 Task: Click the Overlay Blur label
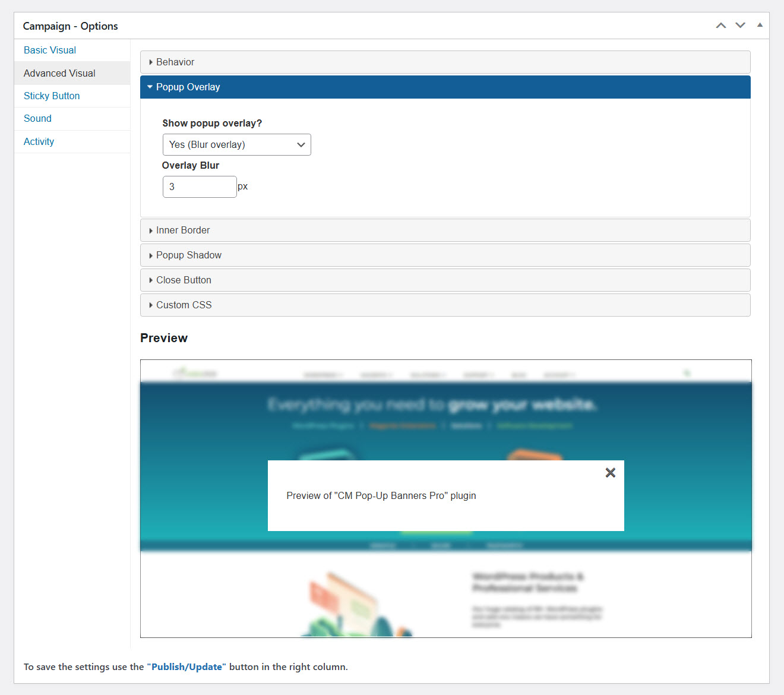pyautogui.click(x=191, y=165)
